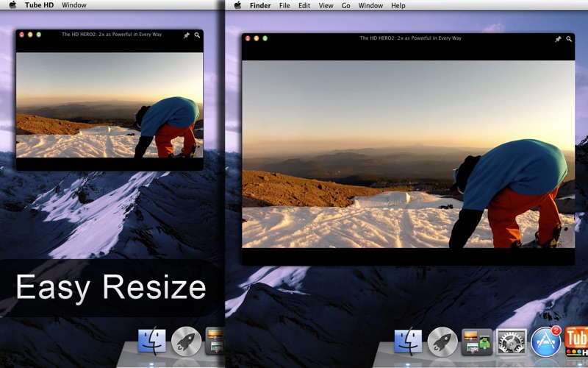
Task: Open the Window menu beside Tube HD
Action: coord(74,5)
